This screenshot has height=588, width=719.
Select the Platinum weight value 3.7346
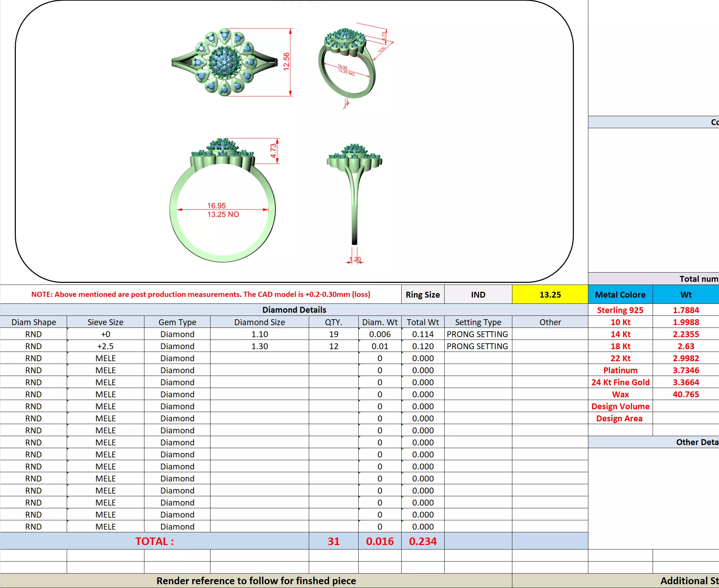[x=685, y=370]
